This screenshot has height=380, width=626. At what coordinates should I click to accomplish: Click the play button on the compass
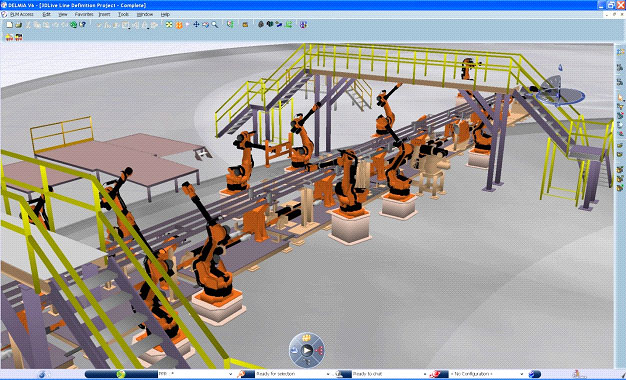click(x=307, y=350)
